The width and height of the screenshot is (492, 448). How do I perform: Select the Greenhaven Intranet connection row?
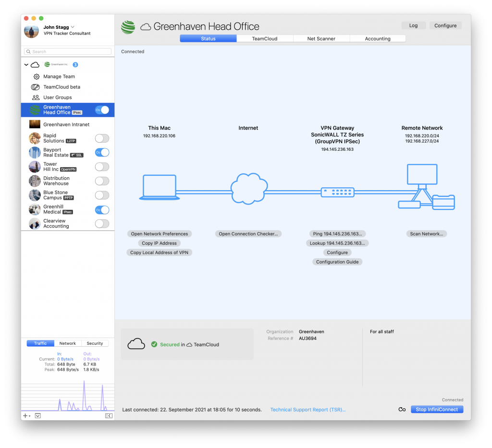click(x=68, y=124)
